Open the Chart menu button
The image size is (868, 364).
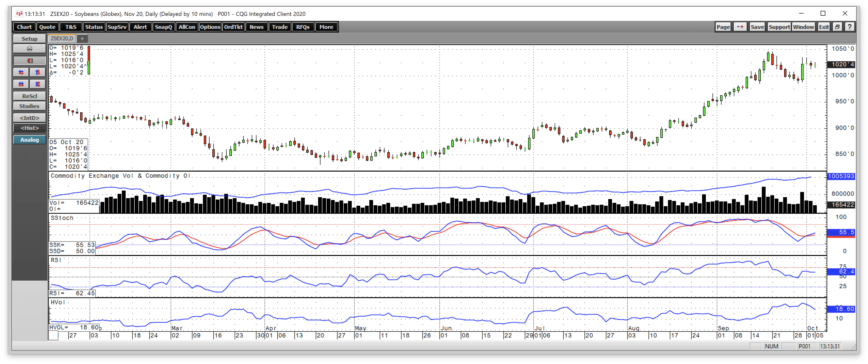click(x=24, y=27)
